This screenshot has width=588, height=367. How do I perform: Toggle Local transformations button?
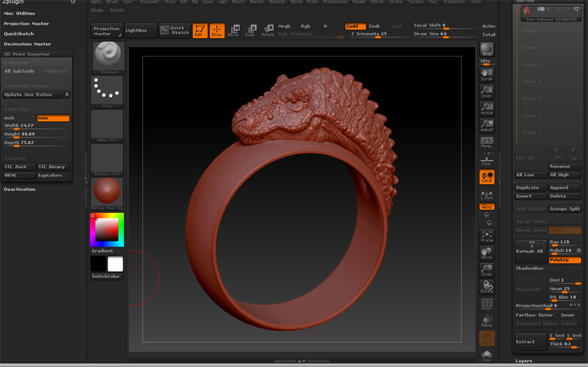487,177
